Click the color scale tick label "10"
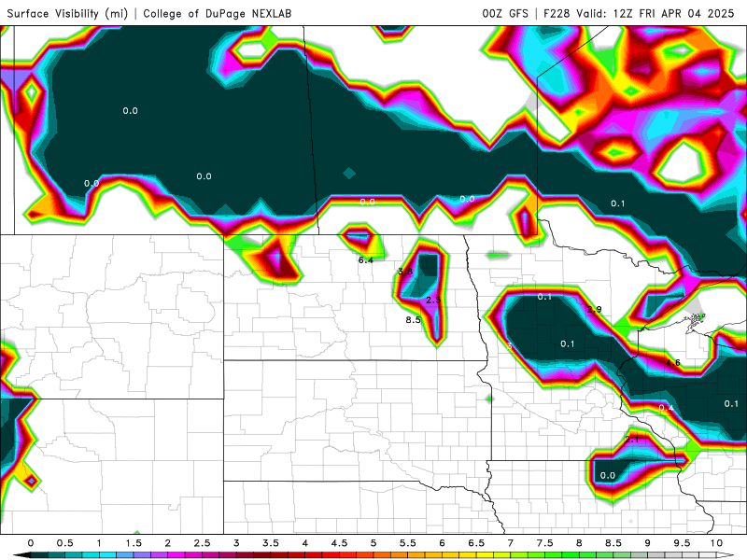 click(716, 543)
